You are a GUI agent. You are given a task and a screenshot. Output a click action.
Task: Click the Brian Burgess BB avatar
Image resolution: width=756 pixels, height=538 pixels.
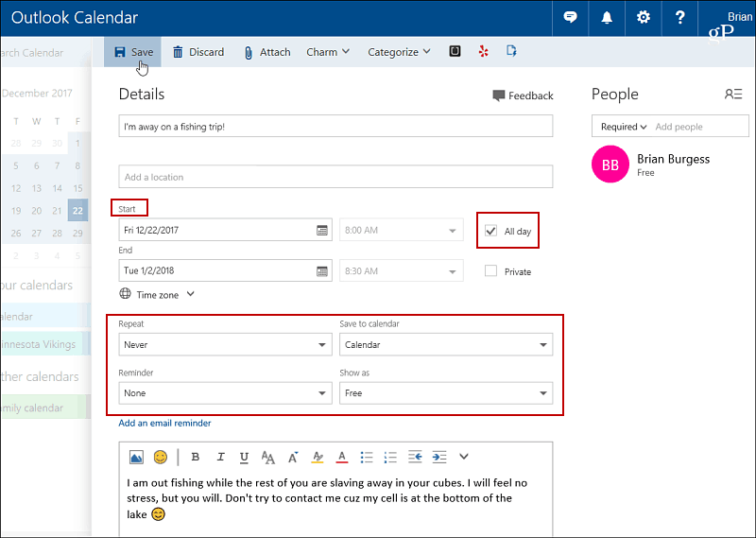click(610, 165)
